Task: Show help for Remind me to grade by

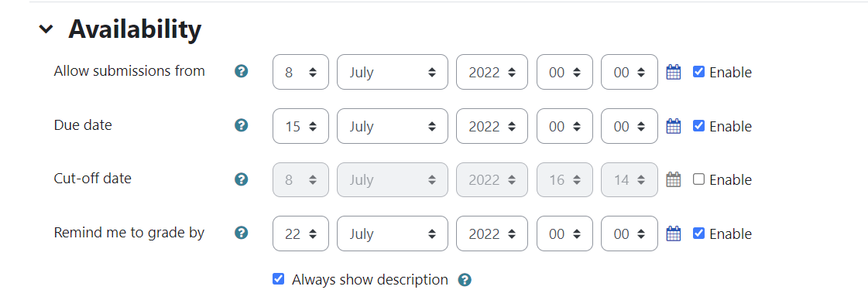Action: pos(241,233)
